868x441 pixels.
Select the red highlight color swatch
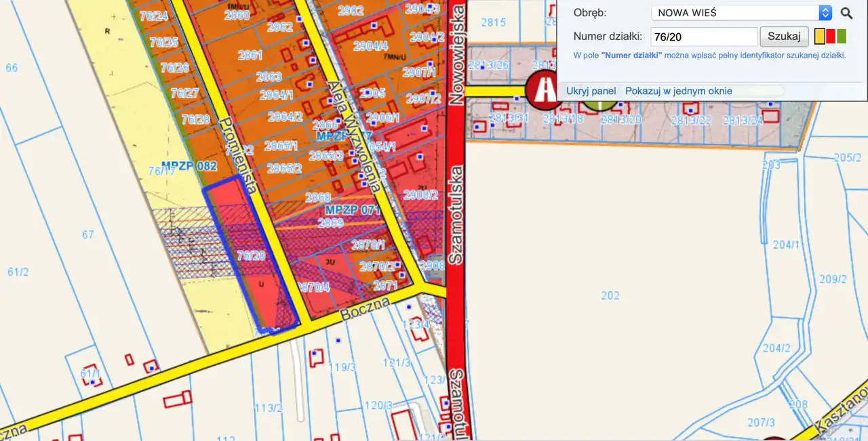830,37
